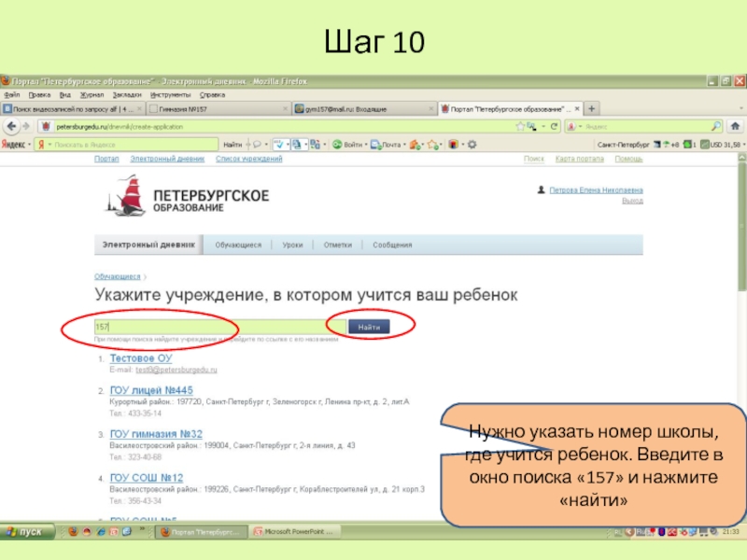Click the Портал Петербург taskbar button

point(202,532)
